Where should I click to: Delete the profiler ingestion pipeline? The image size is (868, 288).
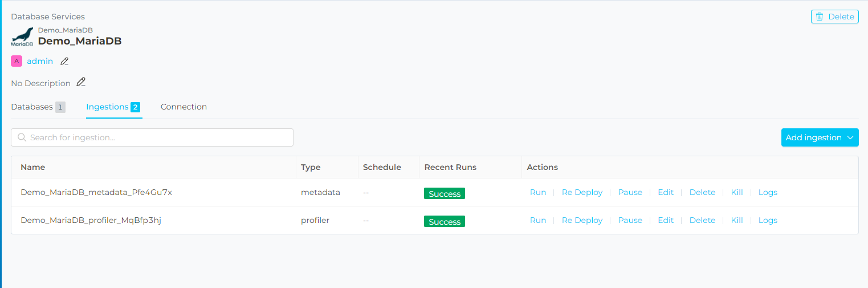tap(702, 220)
